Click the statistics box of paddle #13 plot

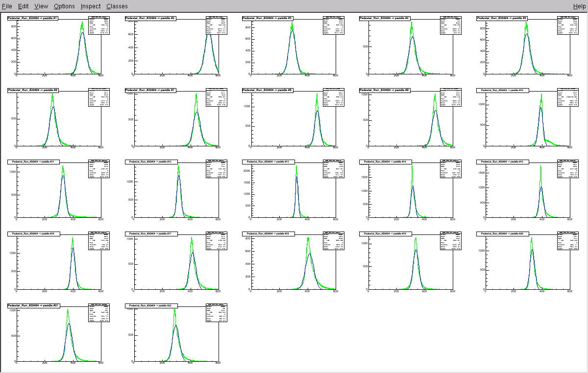pos(334,169)
